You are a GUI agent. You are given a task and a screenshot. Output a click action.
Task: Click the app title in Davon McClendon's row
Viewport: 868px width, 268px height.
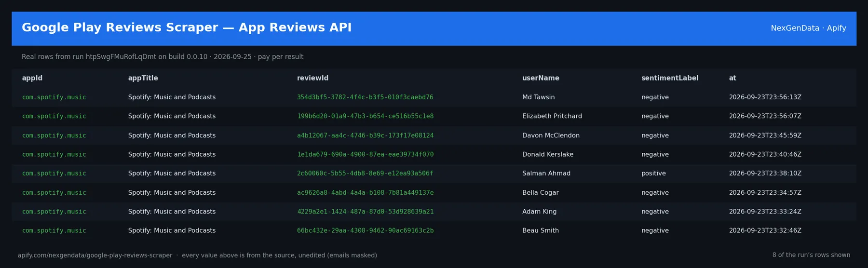tap(172, 135)
